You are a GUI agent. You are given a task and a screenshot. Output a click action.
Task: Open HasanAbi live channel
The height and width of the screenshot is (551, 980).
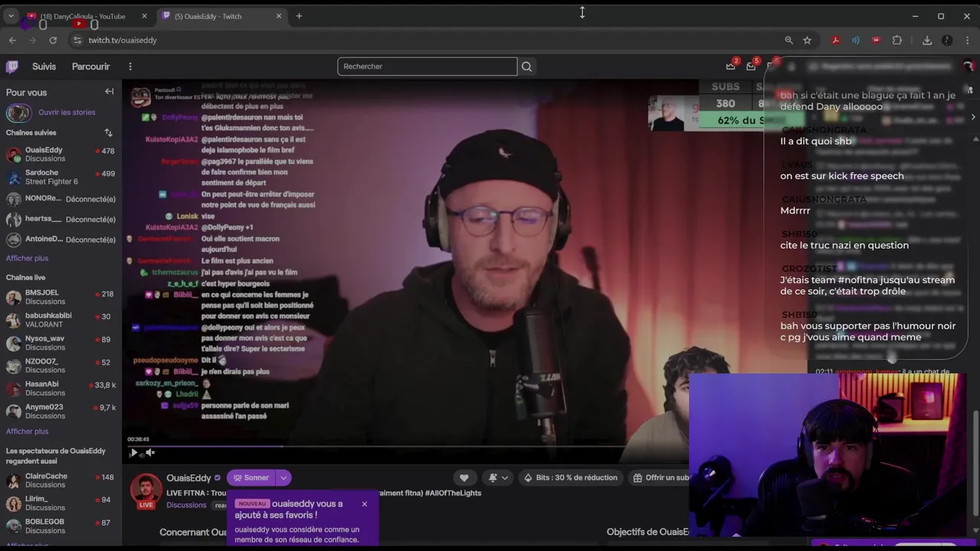pos(60,389)
